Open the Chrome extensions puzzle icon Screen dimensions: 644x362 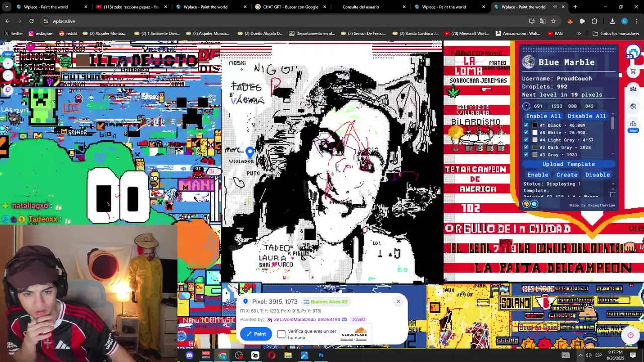click(595, 21)
